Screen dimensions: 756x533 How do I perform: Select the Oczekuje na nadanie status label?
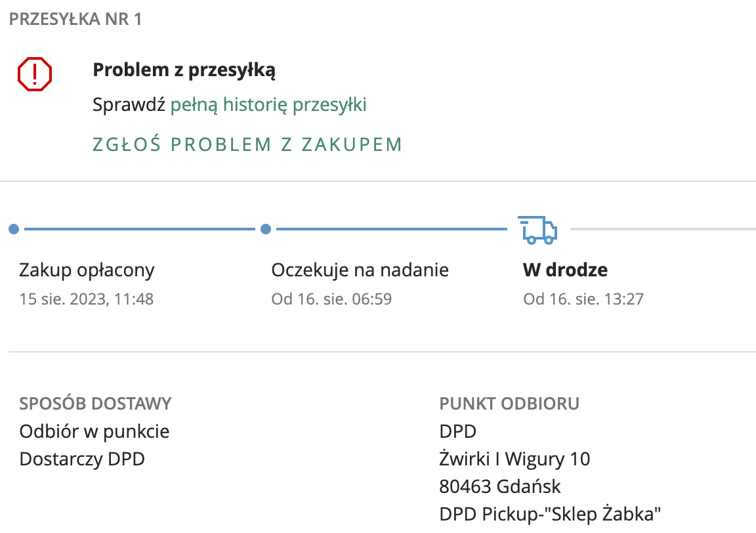pyautogui.click(x=360, y=270)
